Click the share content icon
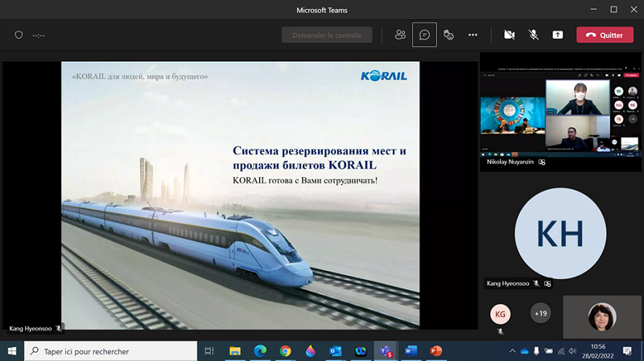 pos(558,35)
